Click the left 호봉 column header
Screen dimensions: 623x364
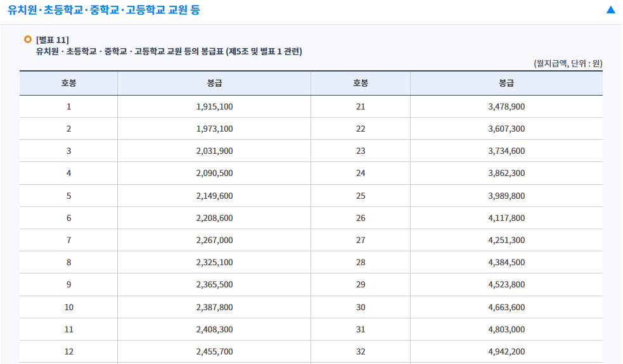click(68, 83)
